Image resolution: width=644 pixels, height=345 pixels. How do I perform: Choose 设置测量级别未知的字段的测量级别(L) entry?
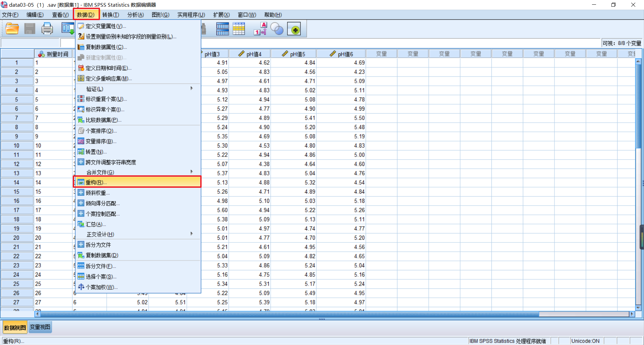tap(138, 37)
